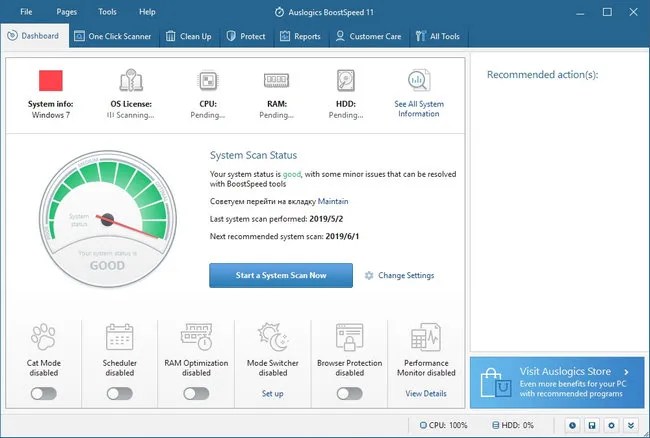Click the RAM module icon
This screenshot has width=650, height=438.
click(276, 80)
